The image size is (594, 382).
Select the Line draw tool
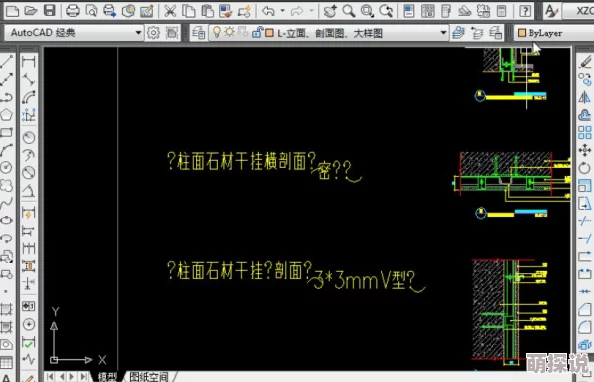[x=7, y=62]
